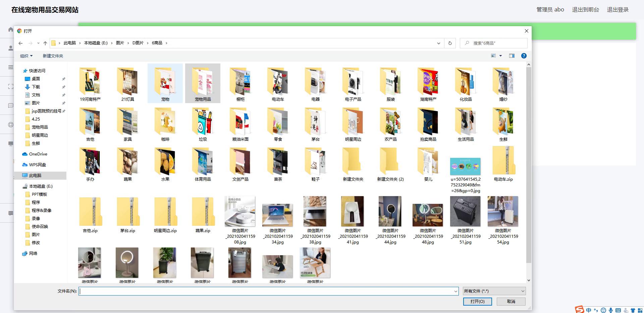Click the 退出登录 link
The height and width of the screenshot is (313, 644).
coord(618,9)
